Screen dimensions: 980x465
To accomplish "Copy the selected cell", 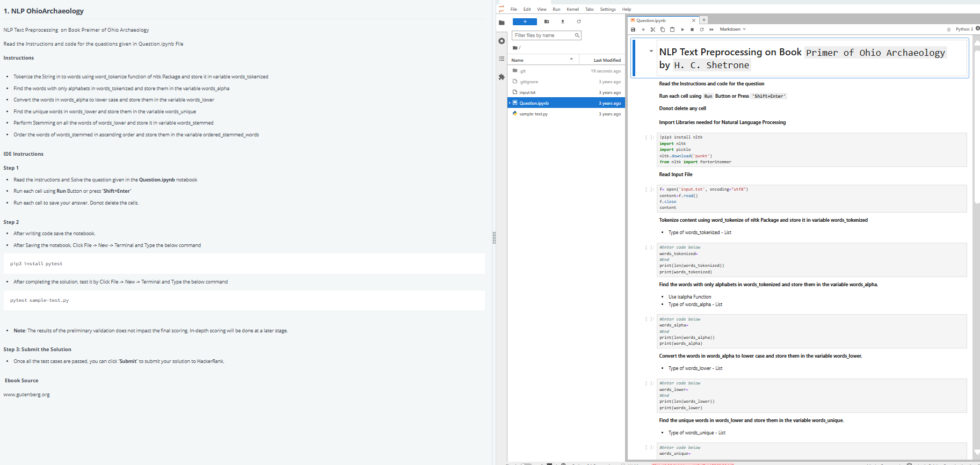I will 663,30.
